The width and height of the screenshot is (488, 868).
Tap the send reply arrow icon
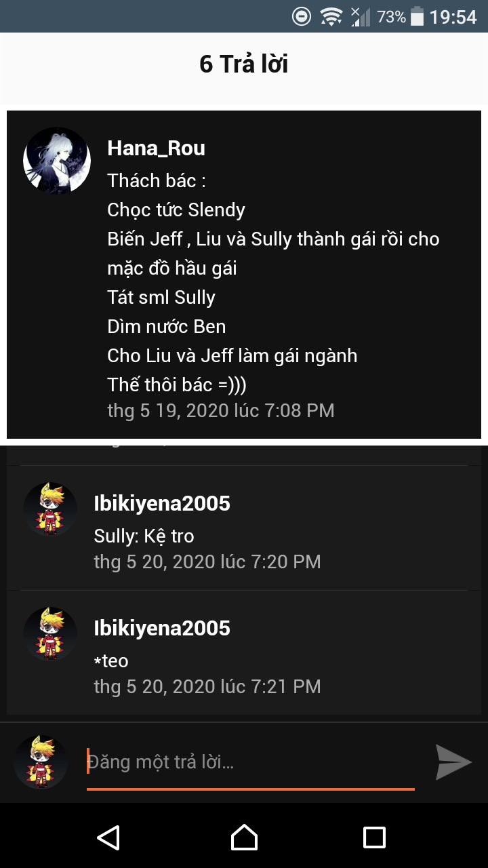click(x=453, y=762)
